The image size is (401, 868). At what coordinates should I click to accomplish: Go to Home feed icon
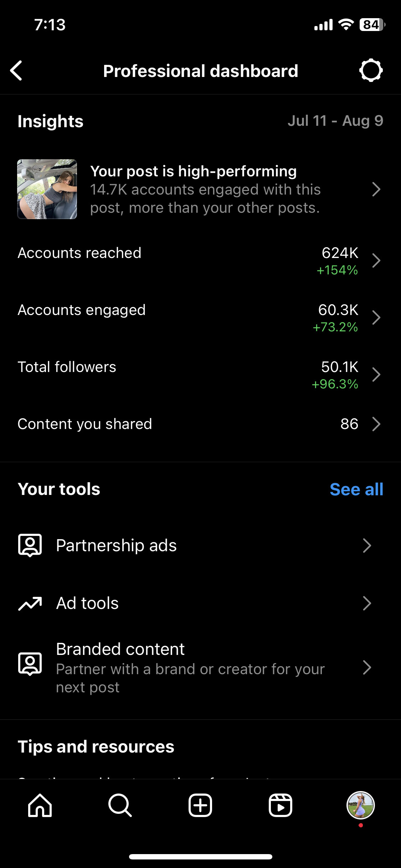click(x=40, y=805)
